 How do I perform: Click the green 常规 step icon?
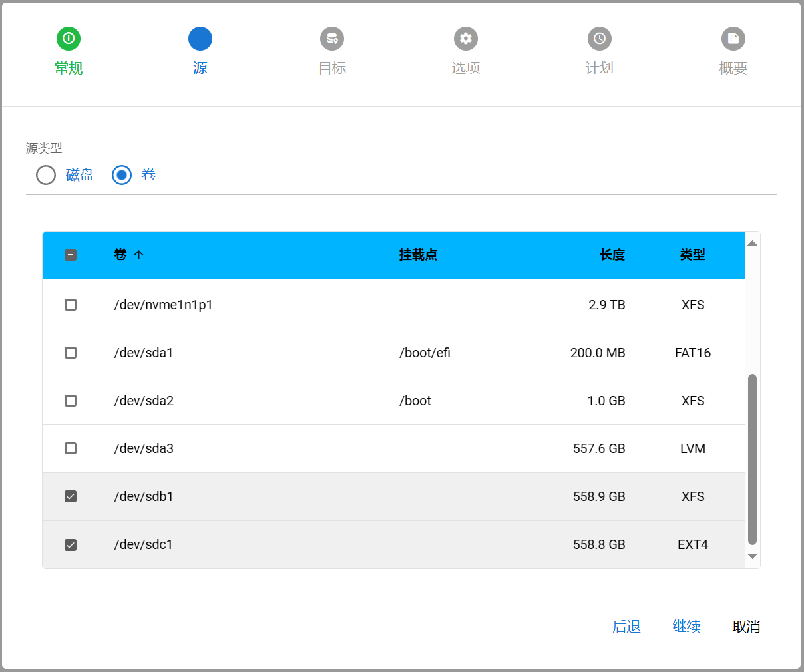click(x=69, y=39)
